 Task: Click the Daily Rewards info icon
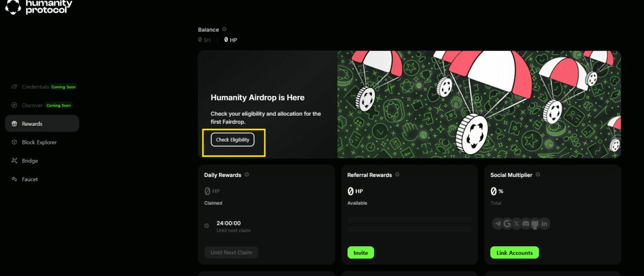coord(247,174)
